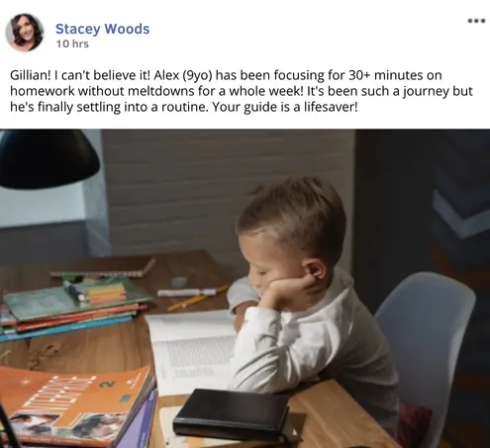Image resolution: width=490 pixels, height=448 pixels.
Task: Click the white marker on the desk
Action: [186, 292]
